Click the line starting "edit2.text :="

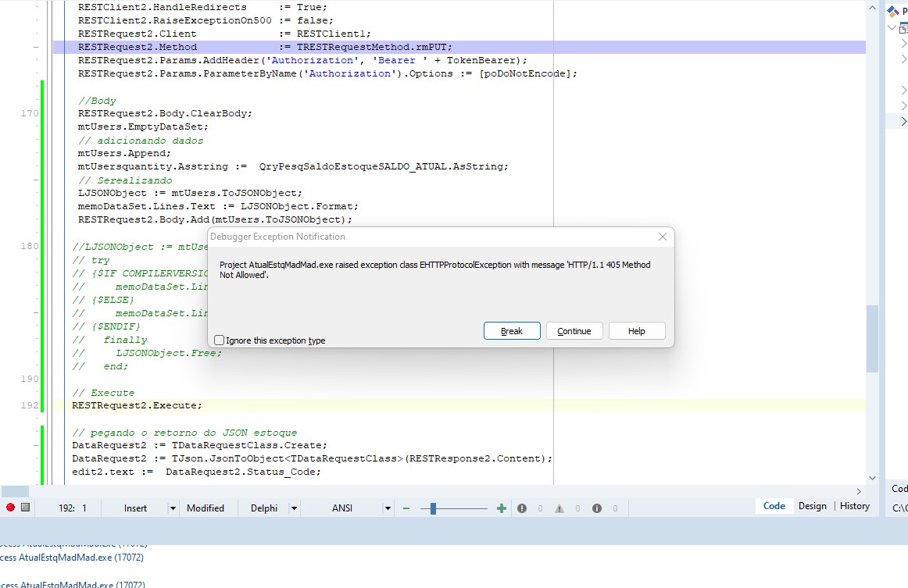[x=196, y=472]
